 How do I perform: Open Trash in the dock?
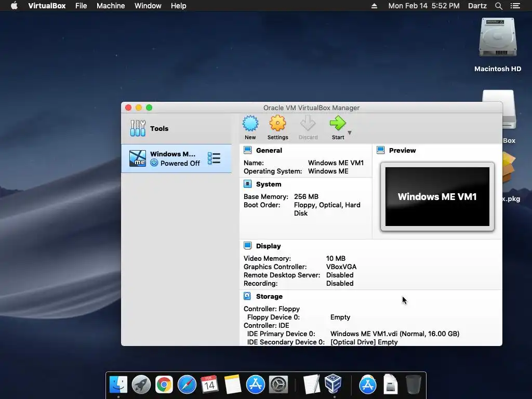(x=414, y=384)
